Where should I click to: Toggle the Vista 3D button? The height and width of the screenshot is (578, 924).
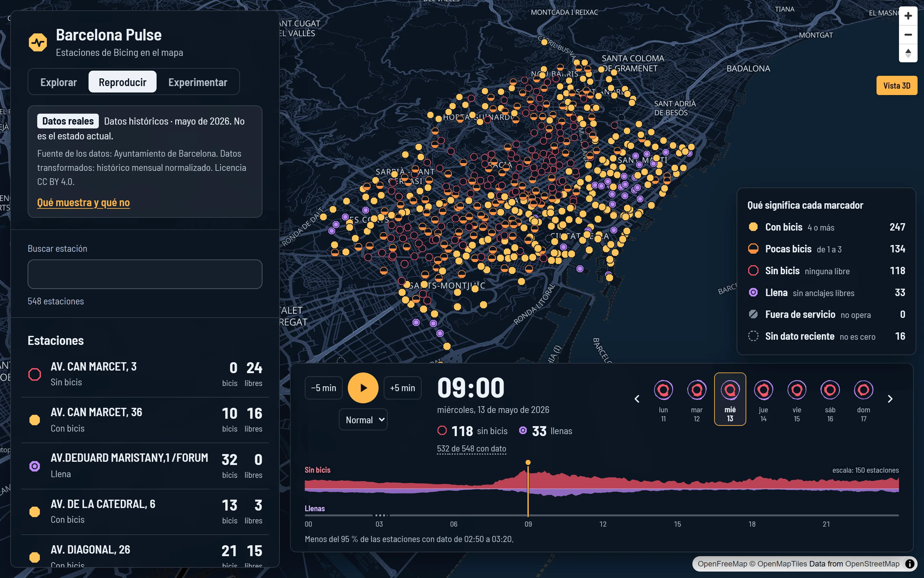pyautogui.click(x=896, y=86)
